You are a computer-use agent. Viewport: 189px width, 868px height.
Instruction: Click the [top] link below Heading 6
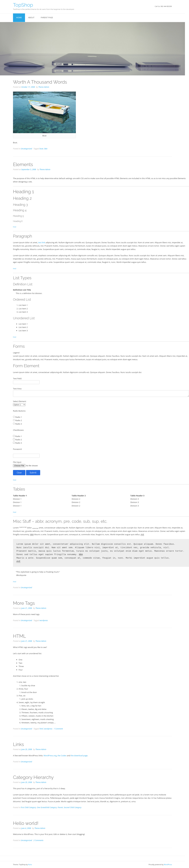(x=14, y=227)
